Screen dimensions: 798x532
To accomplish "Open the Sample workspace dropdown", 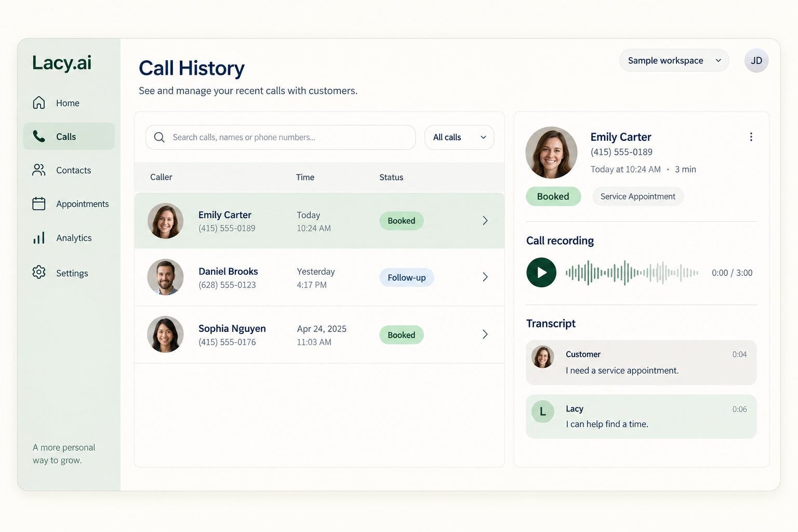I will coord(674,61).
